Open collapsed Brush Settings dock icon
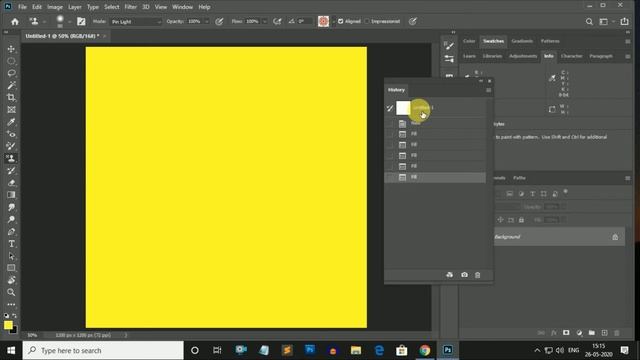Viewport: 640px width, 360px height. point(449,46)
